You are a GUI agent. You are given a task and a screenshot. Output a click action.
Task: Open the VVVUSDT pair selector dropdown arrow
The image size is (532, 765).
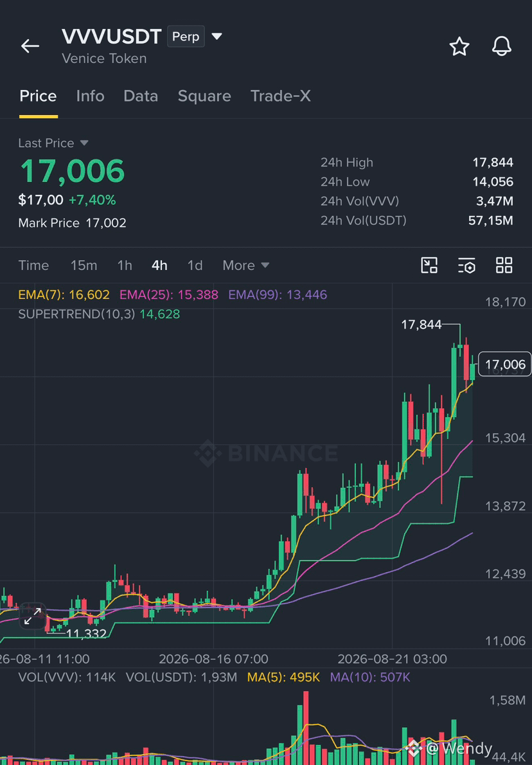217,36
